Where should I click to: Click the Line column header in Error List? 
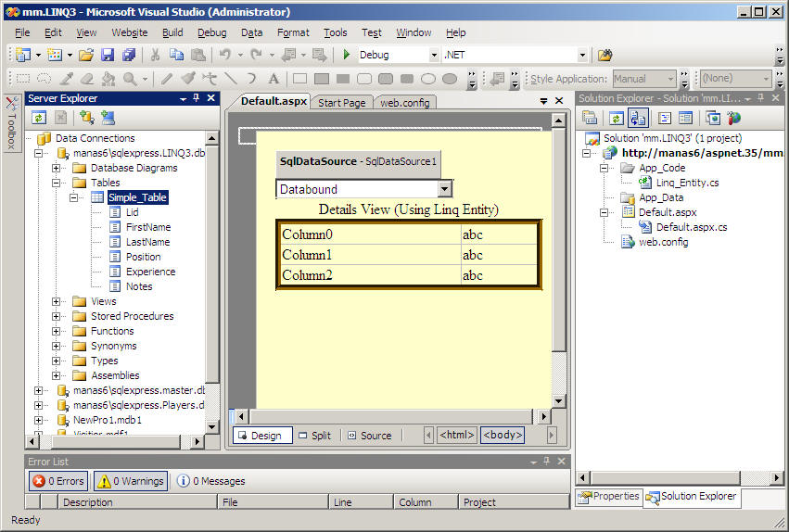point(361,502)
